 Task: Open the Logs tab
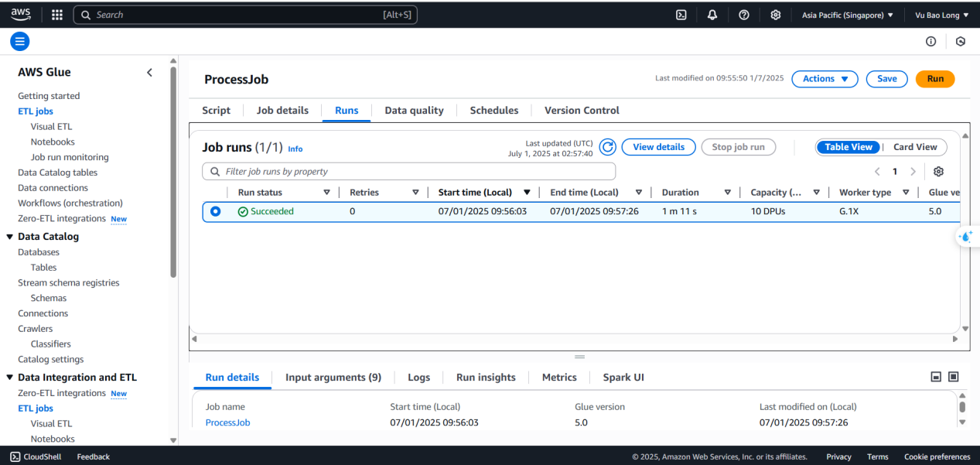click(x=418, y=378)
